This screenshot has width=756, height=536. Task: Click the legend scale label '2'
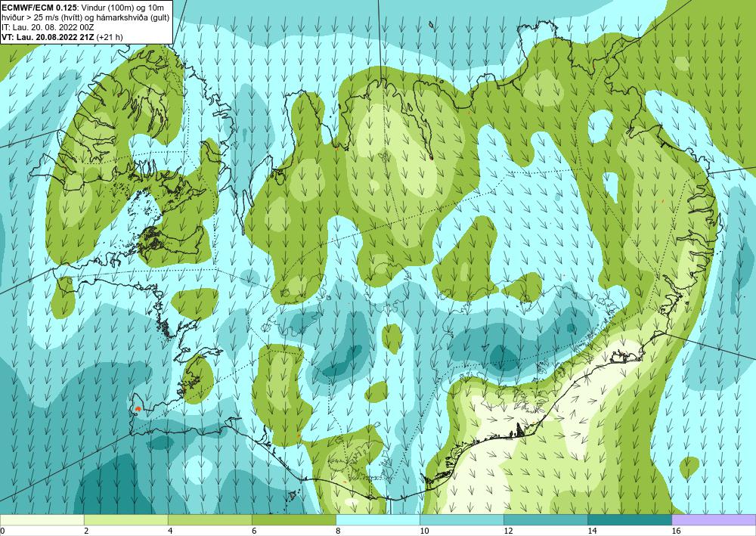(x=86, y=531)
